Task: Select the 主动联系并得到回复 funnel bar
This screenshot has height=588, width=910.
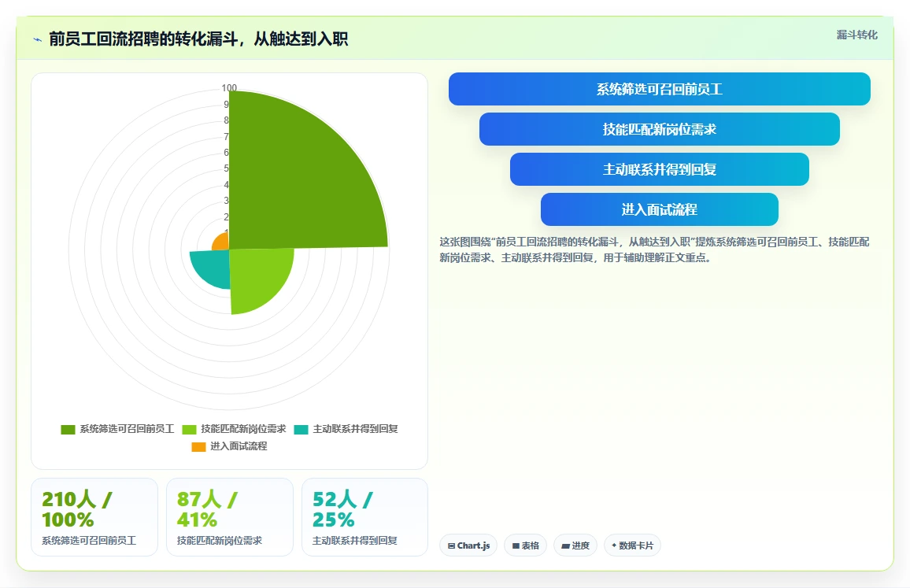Action: (x=660, y=169)
